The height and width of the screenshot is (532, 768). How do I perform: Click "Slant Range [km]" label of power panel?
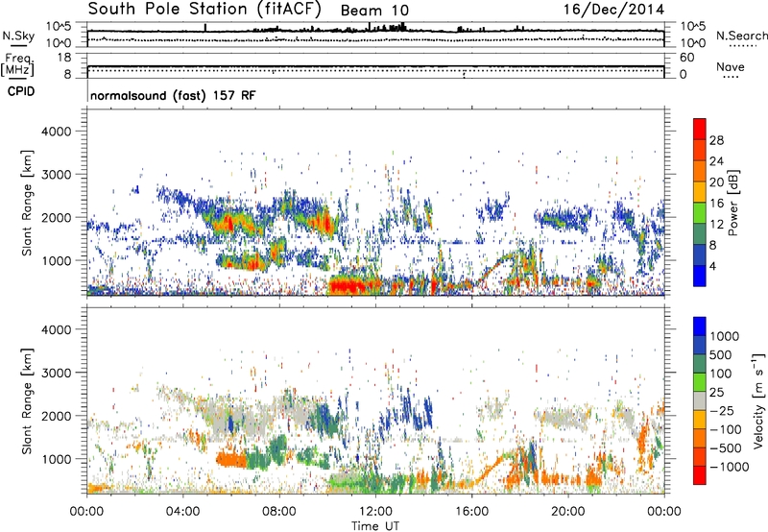[27, 203]
